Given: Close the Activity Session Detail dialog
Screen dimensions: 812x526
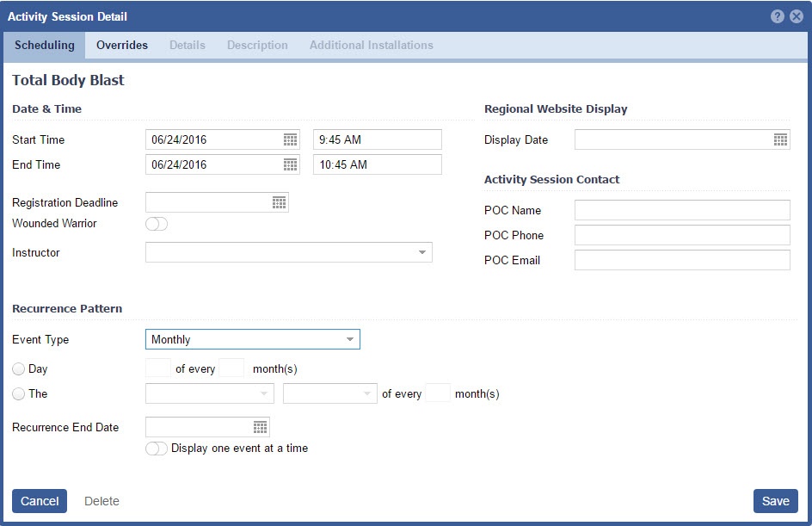Looking at the screenshot, I should [x=796, y=16].
